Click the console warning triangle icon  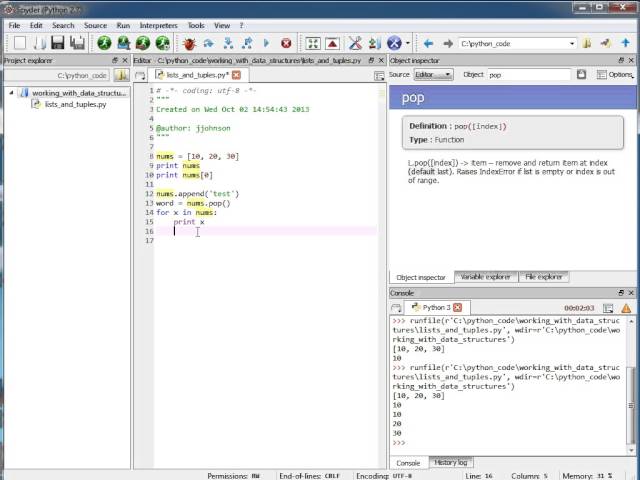tap(626, 308)
